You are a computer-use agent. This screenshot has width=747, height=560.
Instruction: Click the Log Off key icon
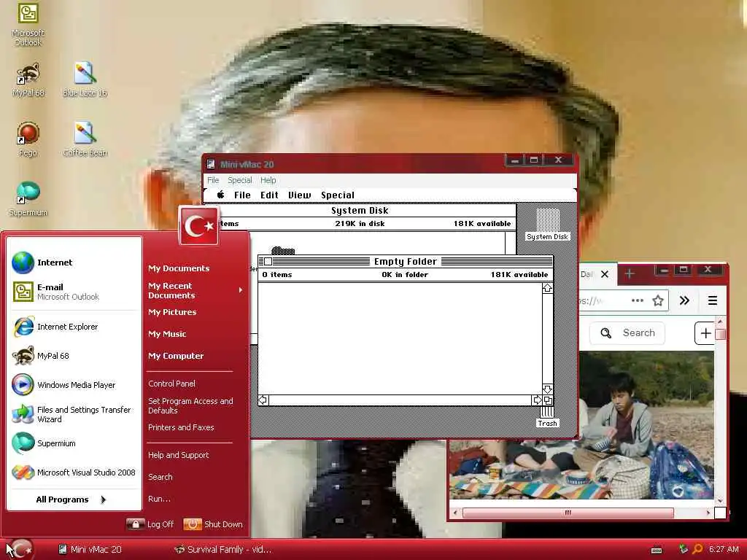coord(135,524)
